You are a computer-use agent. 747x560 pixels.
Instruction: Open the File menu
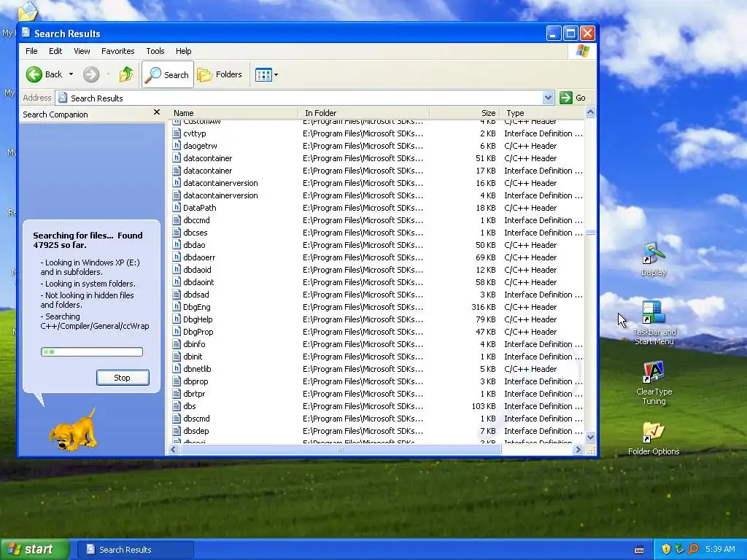(x=31, y=51)
